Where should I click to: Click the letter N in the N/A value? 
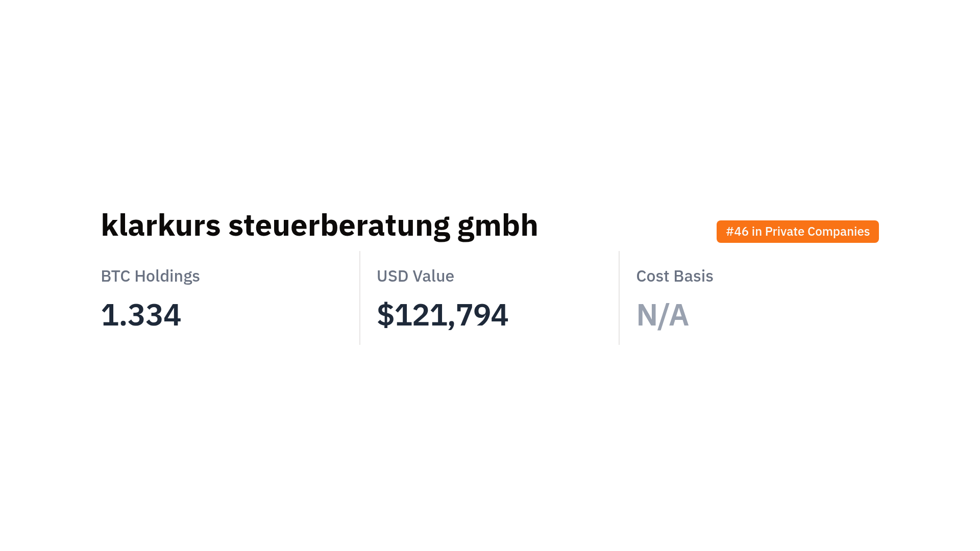[x=646, y=315]
